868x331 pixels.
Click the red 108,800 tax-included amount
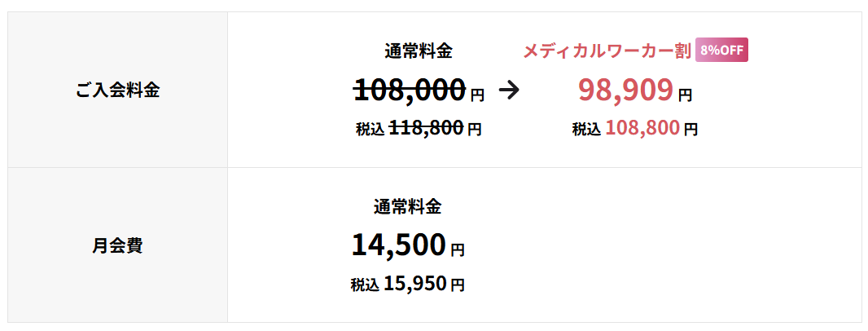point(642,128)
